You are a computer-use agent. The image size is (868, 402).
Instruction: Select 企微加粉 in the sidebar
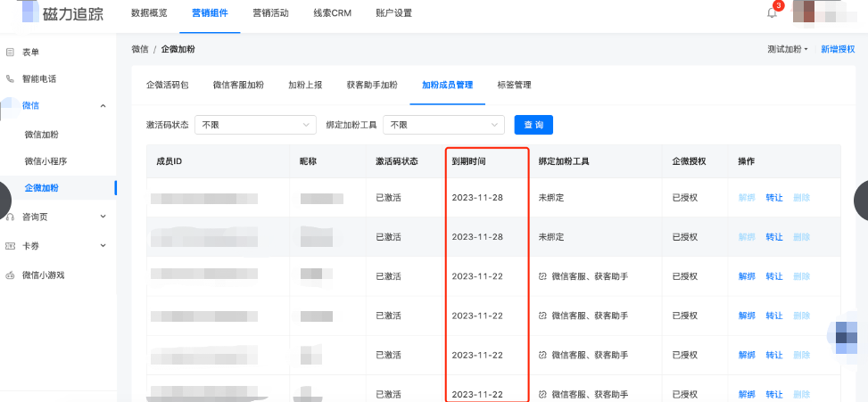[42, 188]
